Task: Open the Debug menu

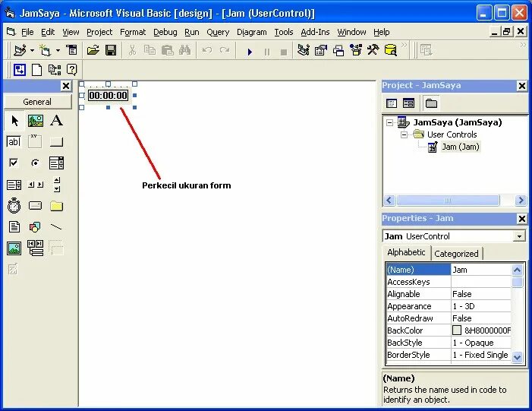Action: [x=165, y=32]
